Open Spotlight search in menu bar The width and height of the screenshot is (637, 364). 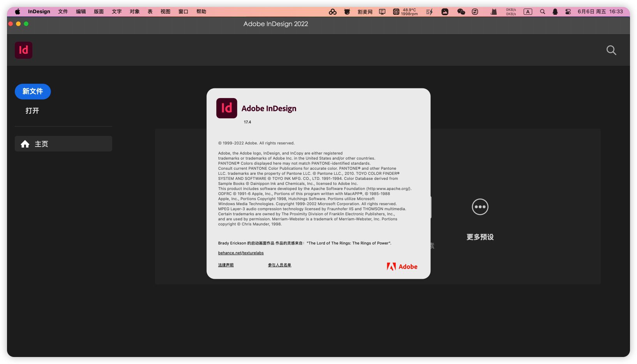(x=542, y=12)
